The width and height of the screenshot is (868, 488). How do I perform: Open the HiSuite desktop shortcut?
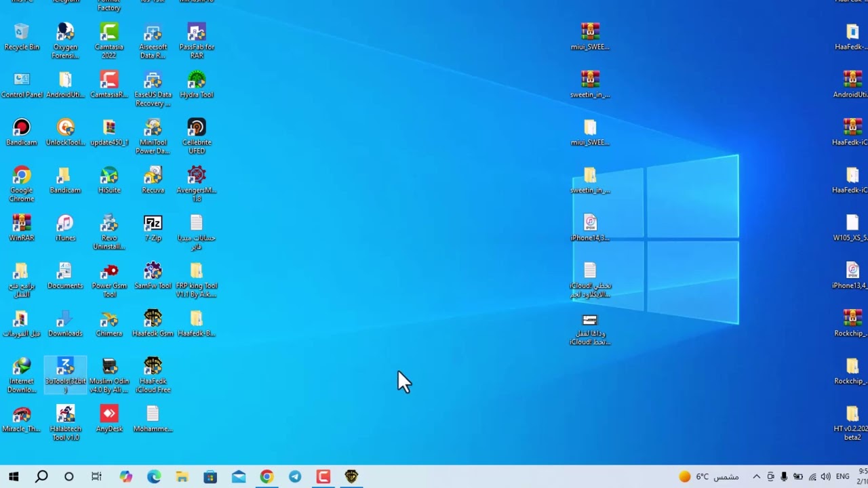pos(109,180)
